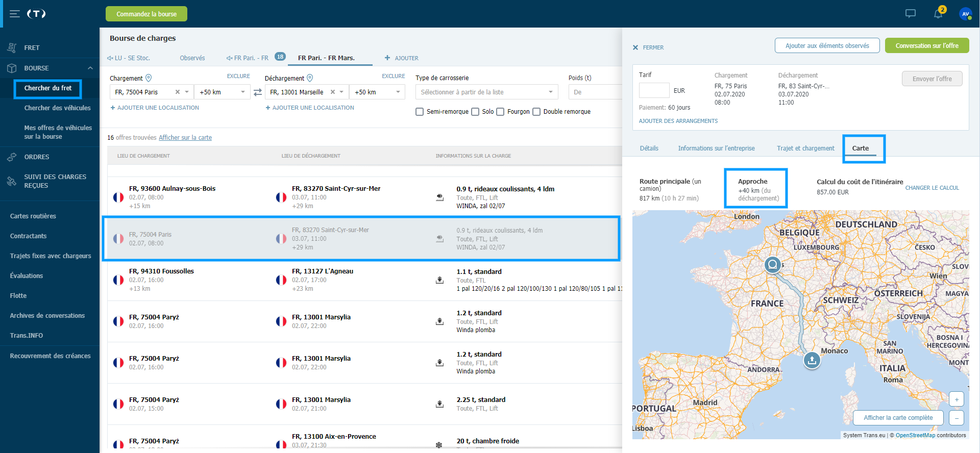The height and width of the screenshot is (453, 980).
Task: Open the Détails tab
Action: (x=649, y=148)
